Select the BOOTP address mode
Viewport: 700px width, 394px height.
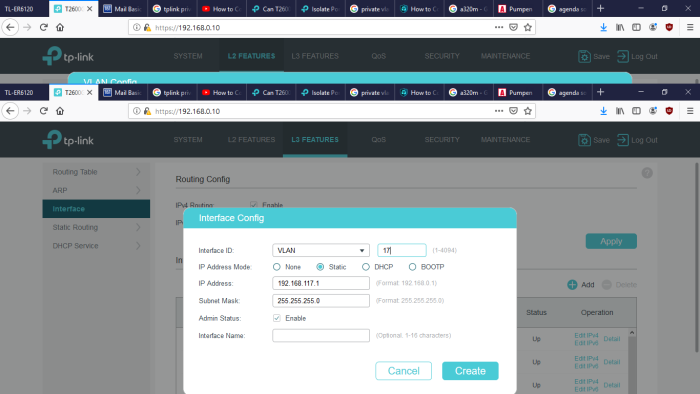point(412,267)
